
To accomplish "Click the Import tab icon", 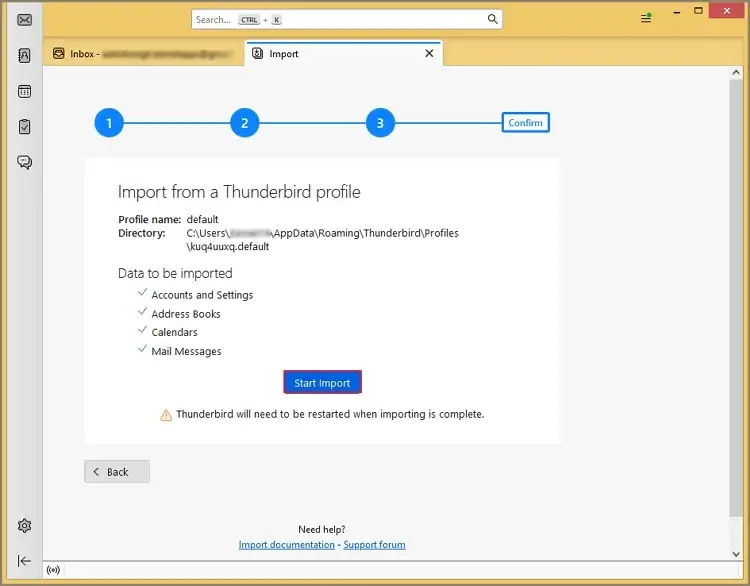I will (x=257, y=54).
